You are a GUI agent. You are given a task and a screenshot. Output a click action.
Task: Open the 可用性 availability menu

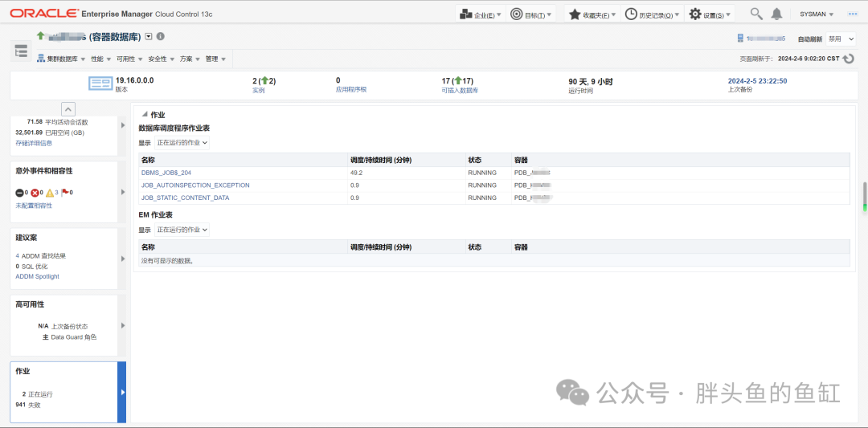(129, 59)
